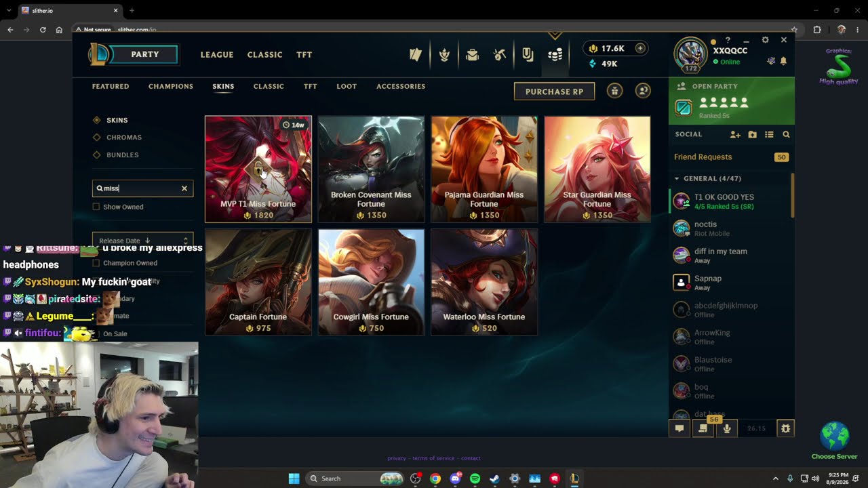This screenshot has width=868, height=488.
Task: Open the event pass icon
Action: [528, 55]
